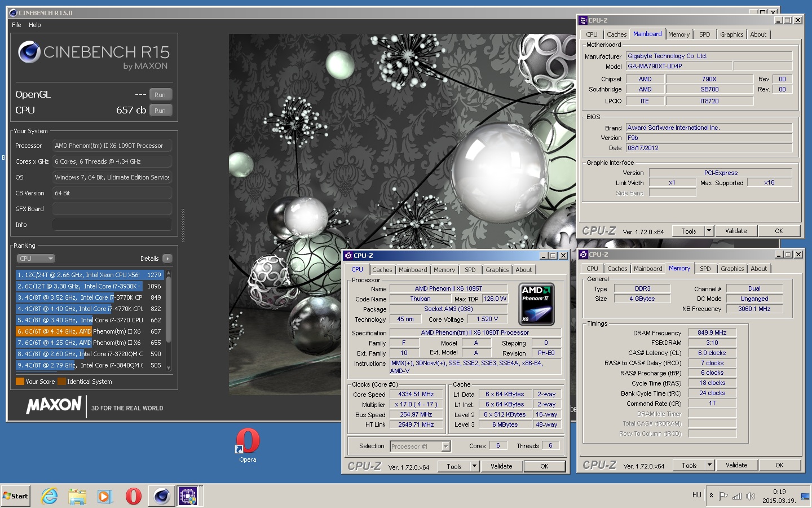Screen dimensions: 812x508
Task: Expand ranking Details arrow
Action: click(x=167, y=259)
